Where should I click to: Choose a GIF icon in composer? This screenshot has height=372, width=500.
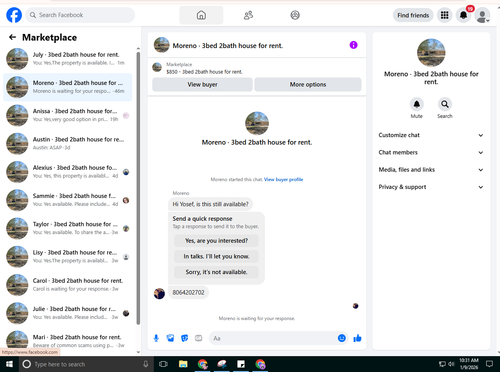click(198, 338)
